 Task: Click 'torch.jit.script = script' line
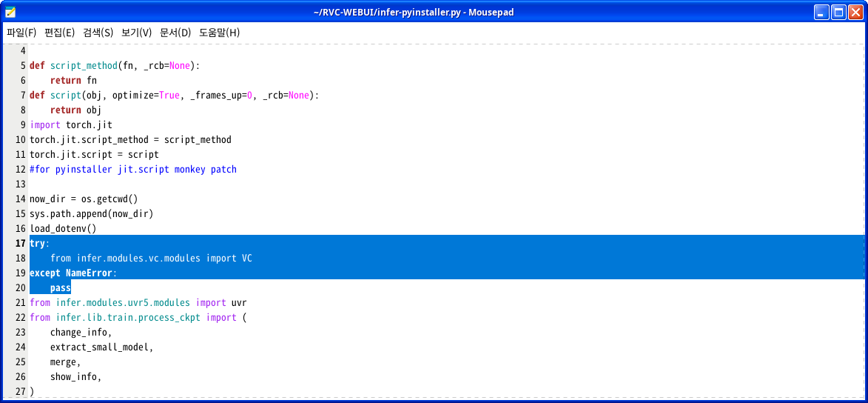[94, 155]
